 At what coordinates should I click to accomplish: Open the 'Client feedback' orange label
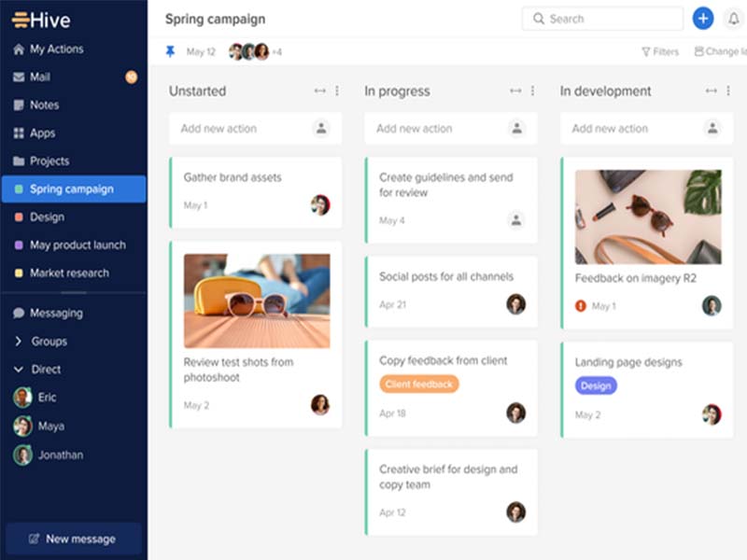418,383
